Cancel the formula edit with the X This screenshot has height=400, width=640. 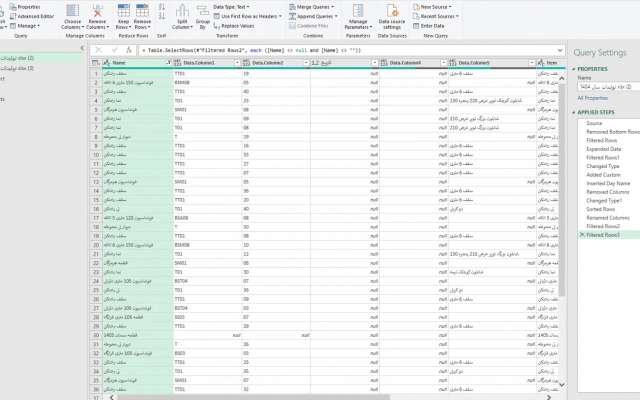(98, 50)
